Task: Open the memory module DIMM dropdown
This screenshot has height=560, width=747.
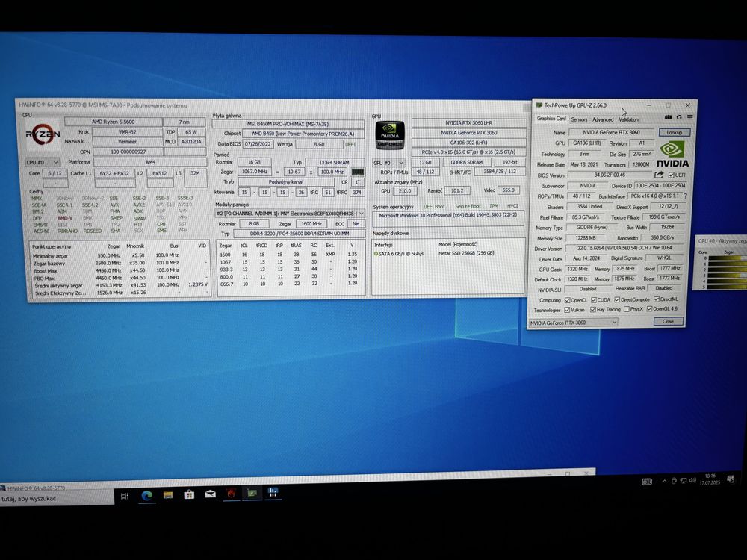Action: point(290,214)
